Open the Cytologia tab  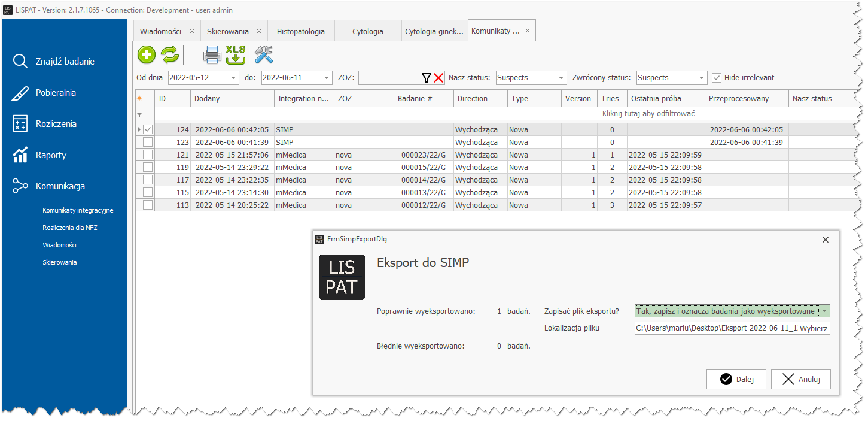click(367, 31)
